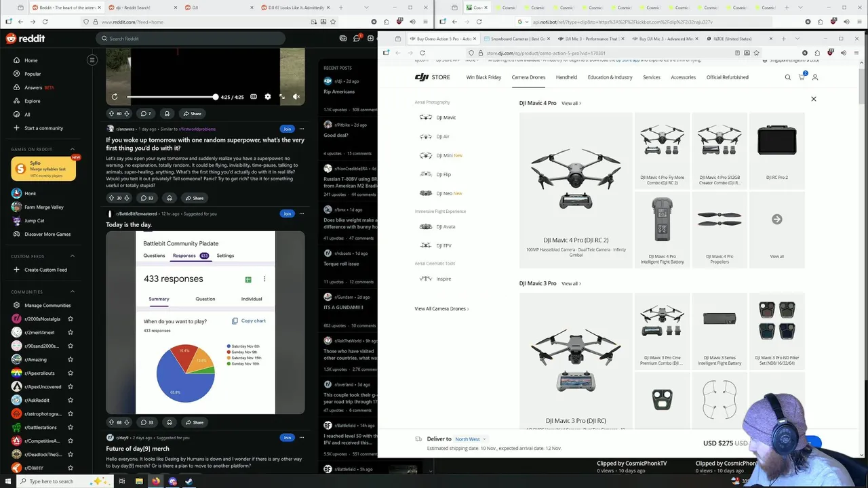Replay the finished Reddit video
This screenshot has width=868, height=488.
(115, 97)
